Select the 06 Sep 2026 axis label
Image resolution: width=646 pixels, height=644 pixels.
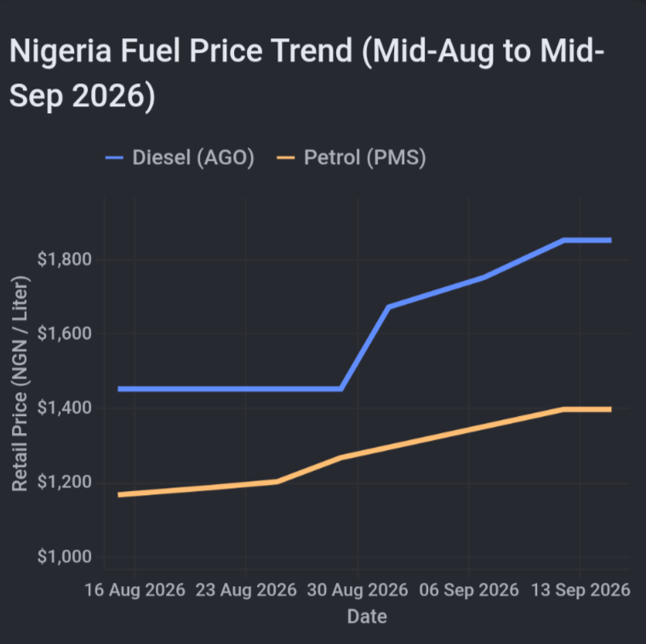pyautogui.click(x=469, y=590)
